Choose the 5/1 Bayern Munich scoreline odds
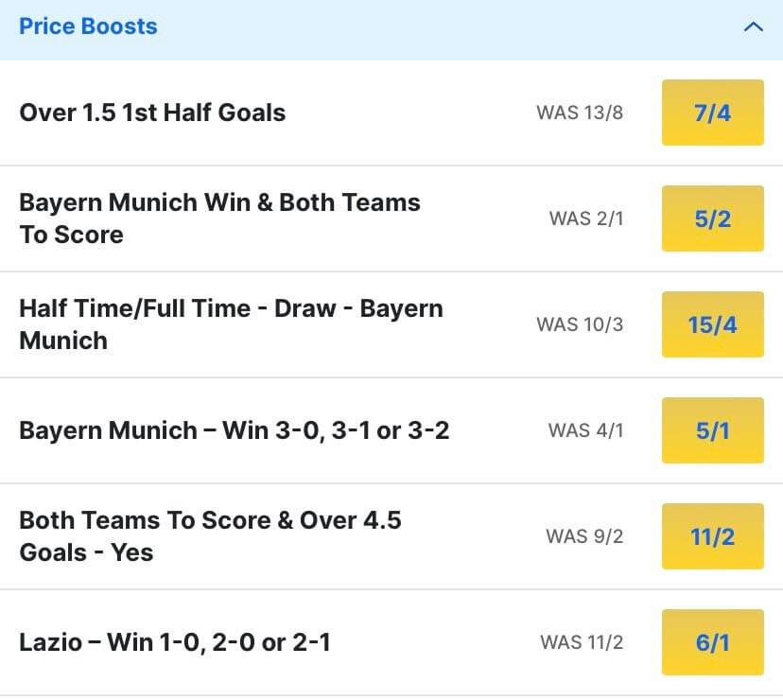783x700 pixels. coord(712,430)
